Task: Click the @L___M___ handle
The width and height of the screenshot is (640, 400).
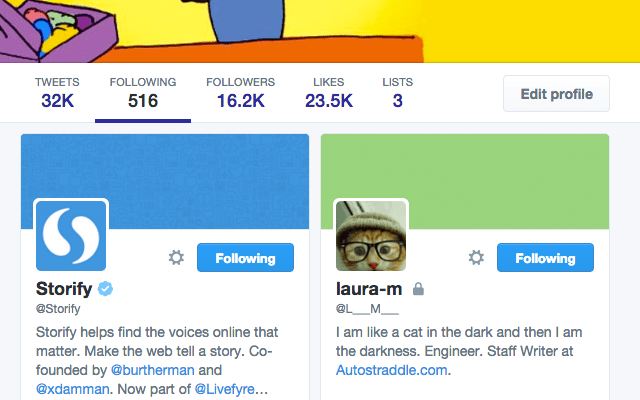Action: tap(367, 309)
